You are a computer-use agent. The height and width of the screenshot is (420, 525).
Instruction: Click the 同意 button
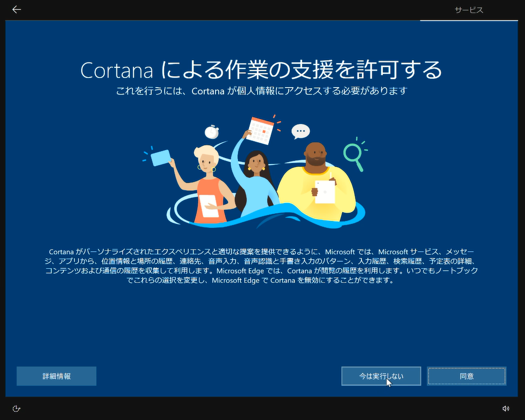(x=466, y=376)
